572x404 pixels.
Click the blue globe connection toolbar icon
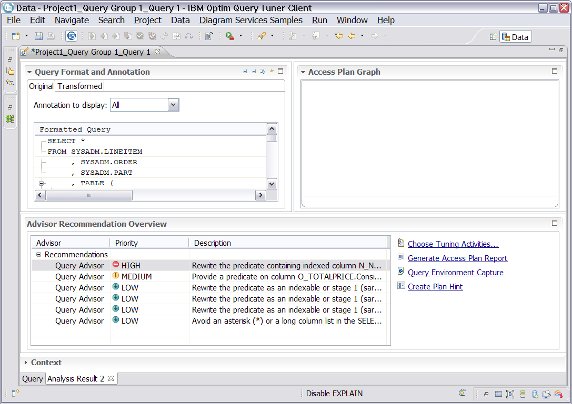click(72, 36)
